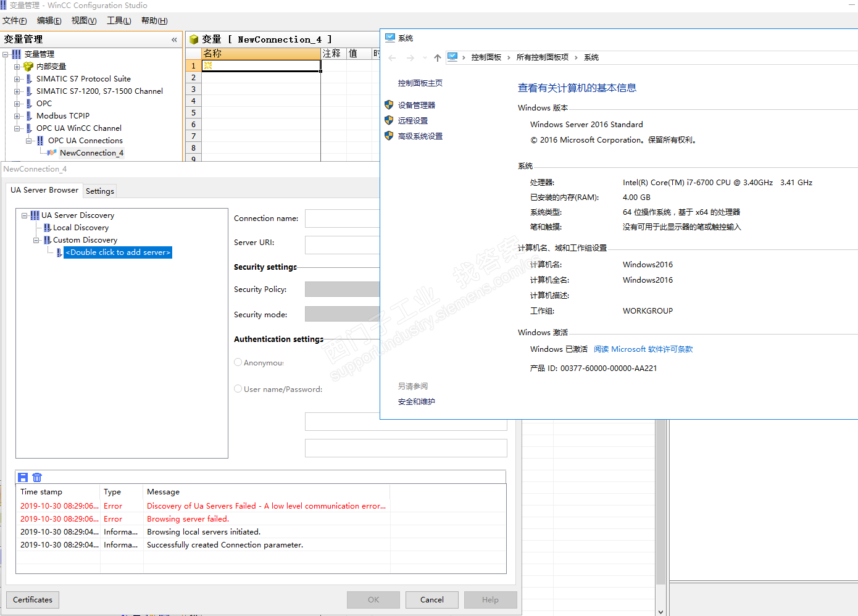Open the 设备管理器 link
858x616 pixels.
point(417,105)
